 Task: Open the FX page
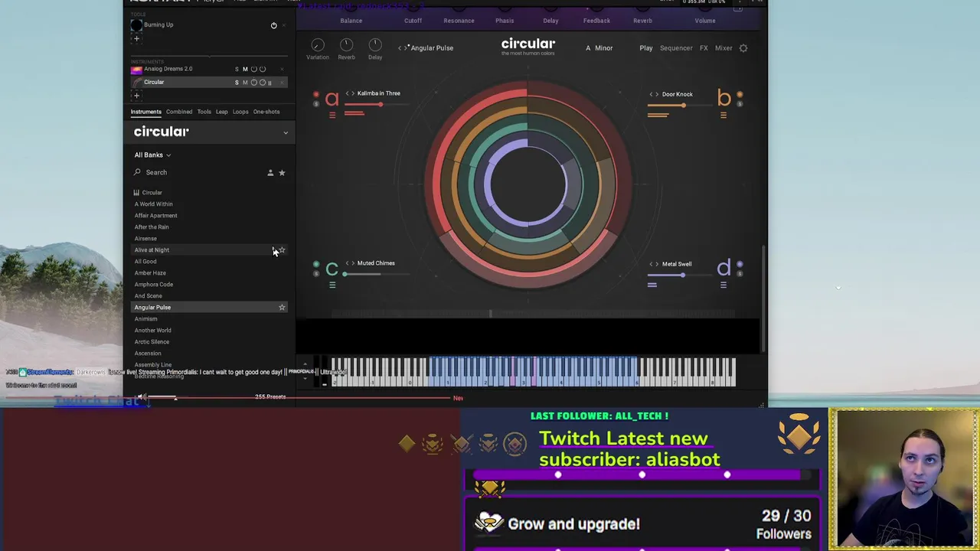(704, 48)
